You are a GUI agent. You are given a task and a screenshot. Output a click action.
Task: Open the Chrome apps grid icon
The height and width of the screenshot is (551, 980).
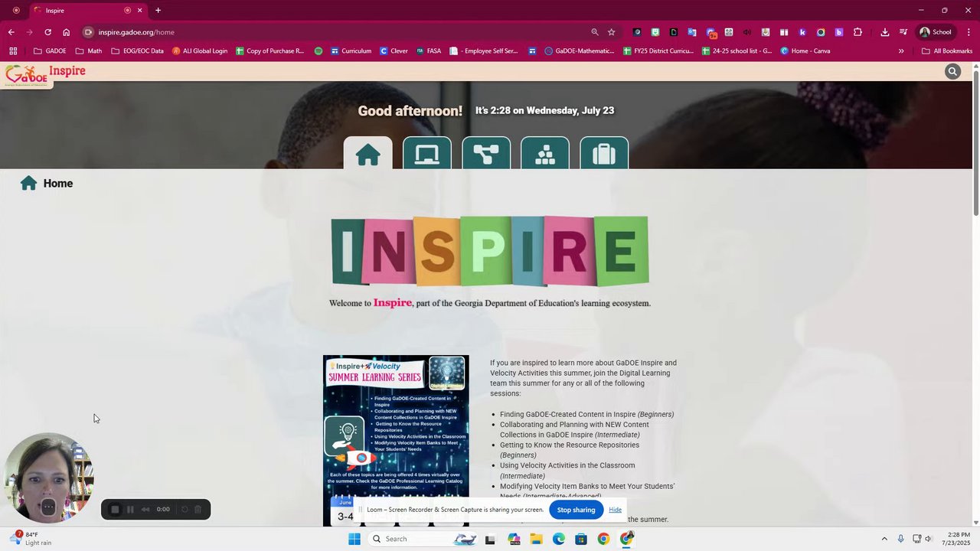[13, 51]
